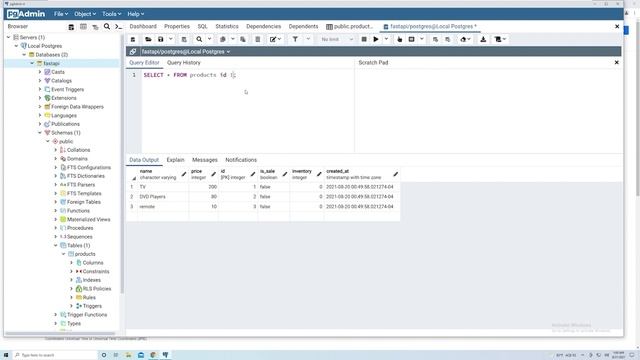
Task: Expand the Casts tree node
Action: [x=40, y=72]
